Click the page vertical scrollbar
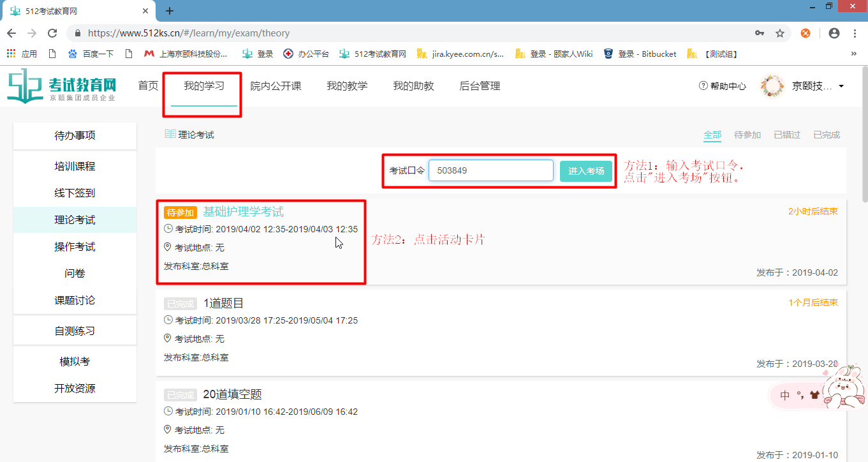The height and width of the screenshot is (462, 868). pyautogui.click(x=864, y=134)
